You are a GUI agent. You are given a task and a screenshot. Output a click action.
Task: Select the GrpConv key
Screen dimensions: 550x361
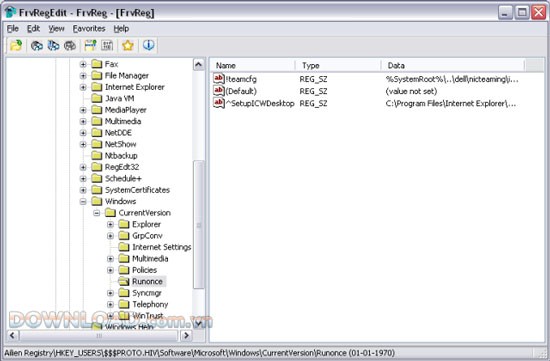tap(147, 236)
